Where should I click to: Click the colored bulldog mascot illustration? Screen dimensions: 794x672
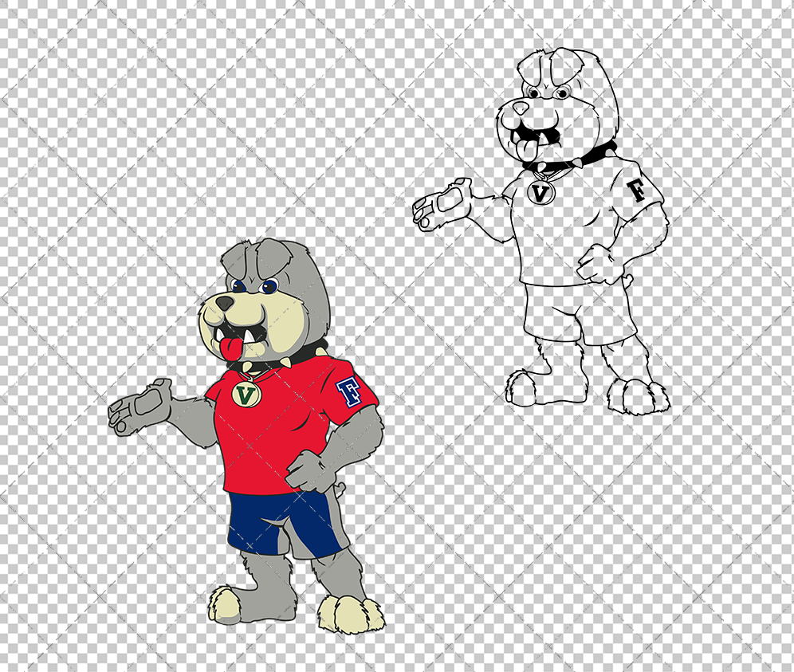[246, 435]
